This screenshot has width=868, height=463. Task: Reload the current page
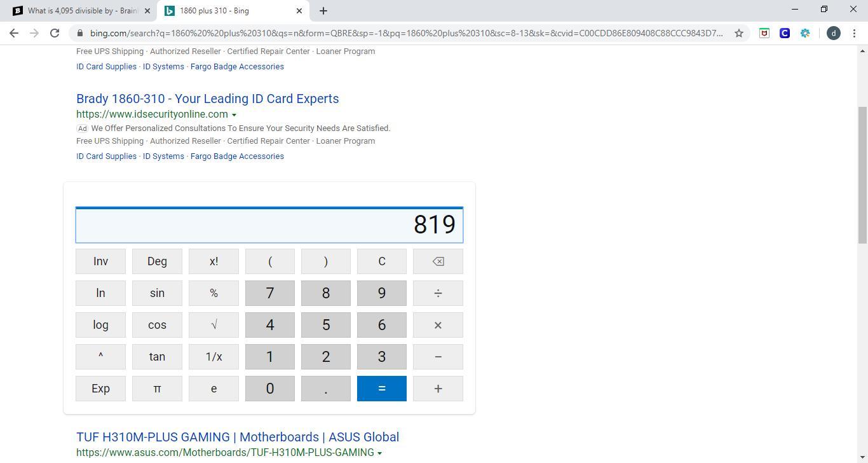pos(55,33)
